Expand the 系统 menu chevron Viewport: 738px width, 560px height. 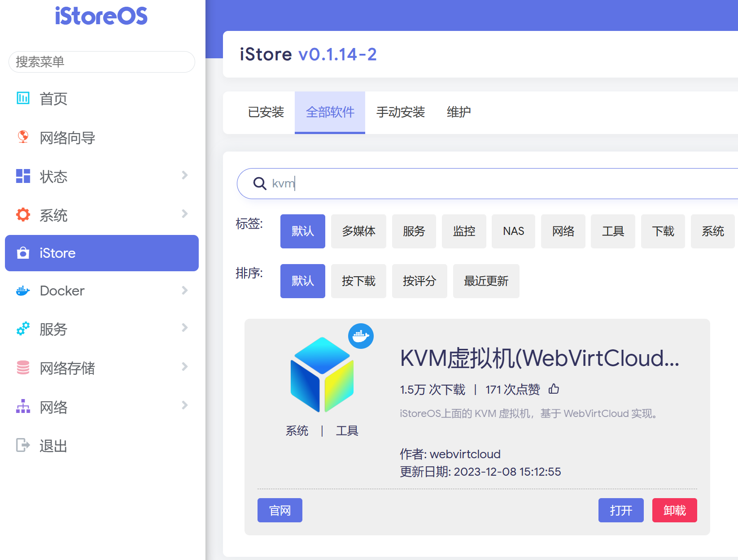185,214
